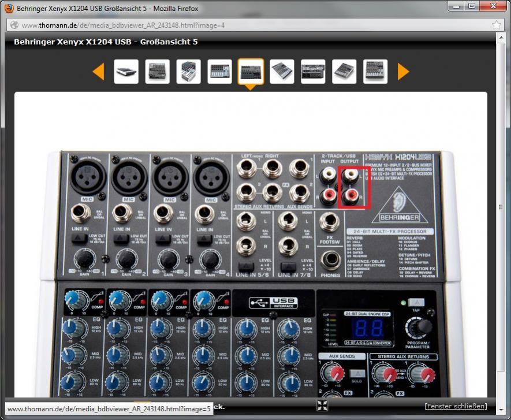Screen dimensions: 511x420
Task: Open the seventh thumbnail showing rear panel
Action: click(313, 72)
